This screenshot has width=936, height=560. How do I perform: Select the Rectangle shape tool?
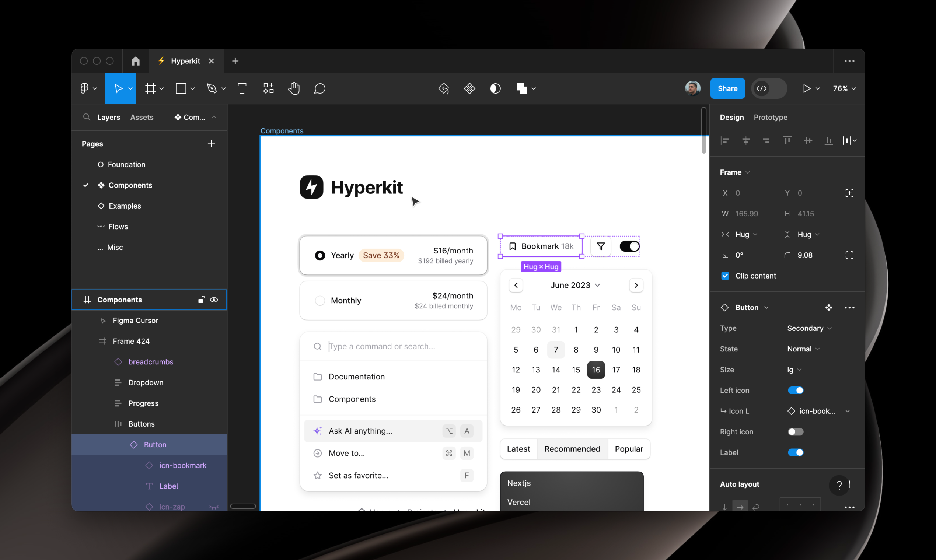point(181,88)
